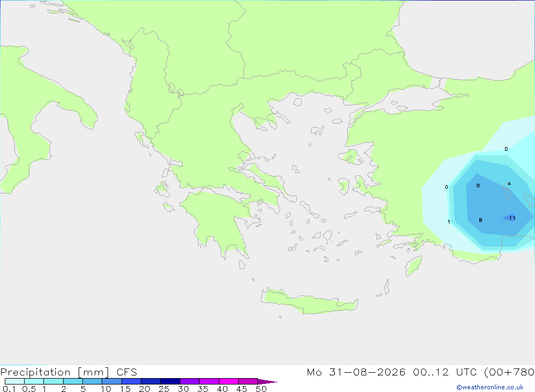Click the "25" legend scale label

164,389
